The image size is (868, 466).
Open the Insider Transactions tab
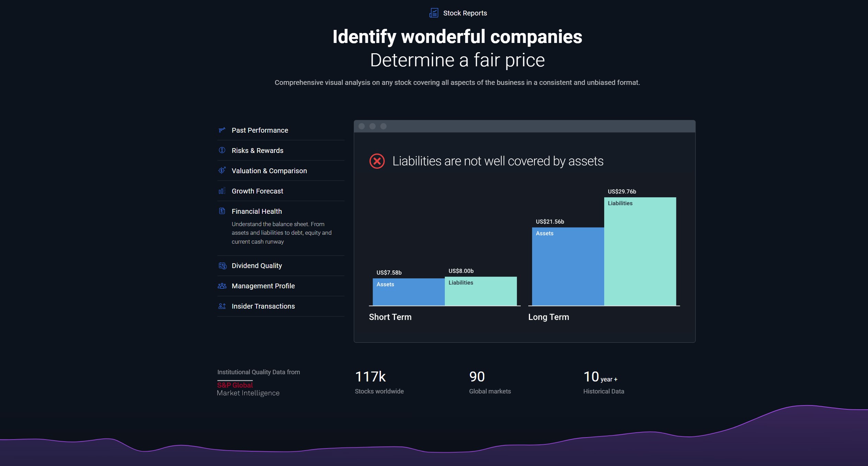click(263, 306)
